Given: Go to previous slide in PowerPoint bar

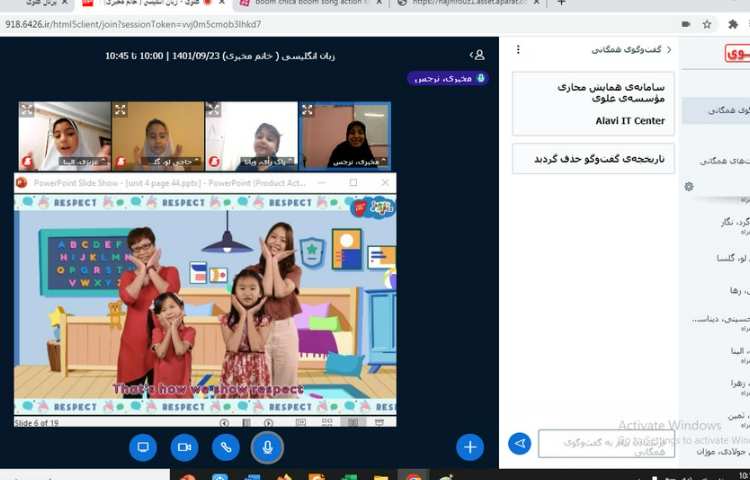Looking at the screenshot, I should tap(224, 423).
